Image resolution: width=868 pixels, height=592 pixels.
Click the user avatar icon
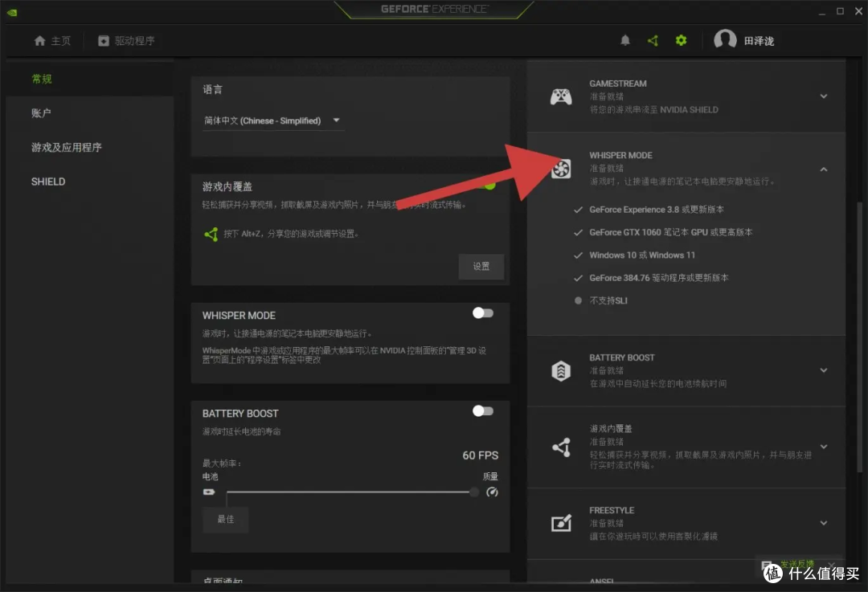coord(725,40)
